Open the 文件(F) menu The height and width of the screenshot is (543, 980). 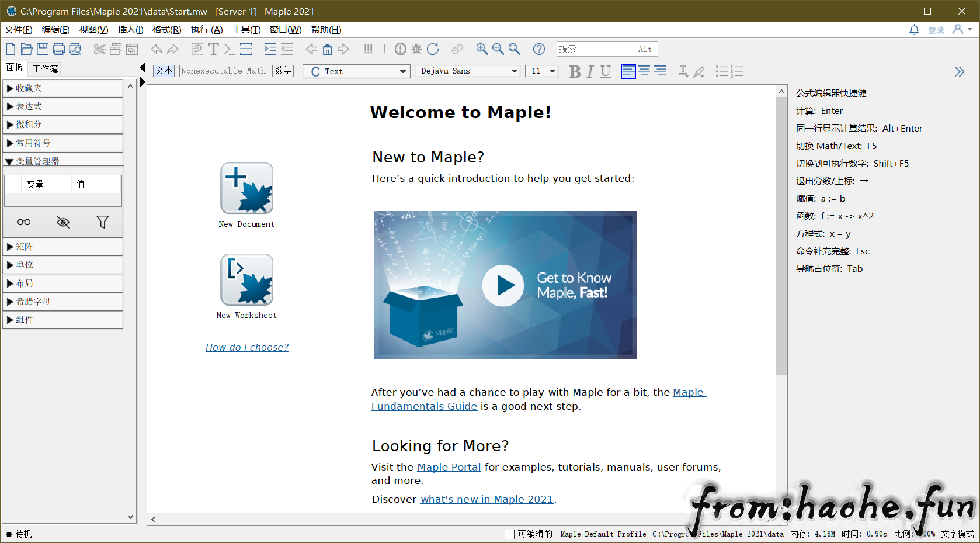pyautogui.click(x=19, y=30)
